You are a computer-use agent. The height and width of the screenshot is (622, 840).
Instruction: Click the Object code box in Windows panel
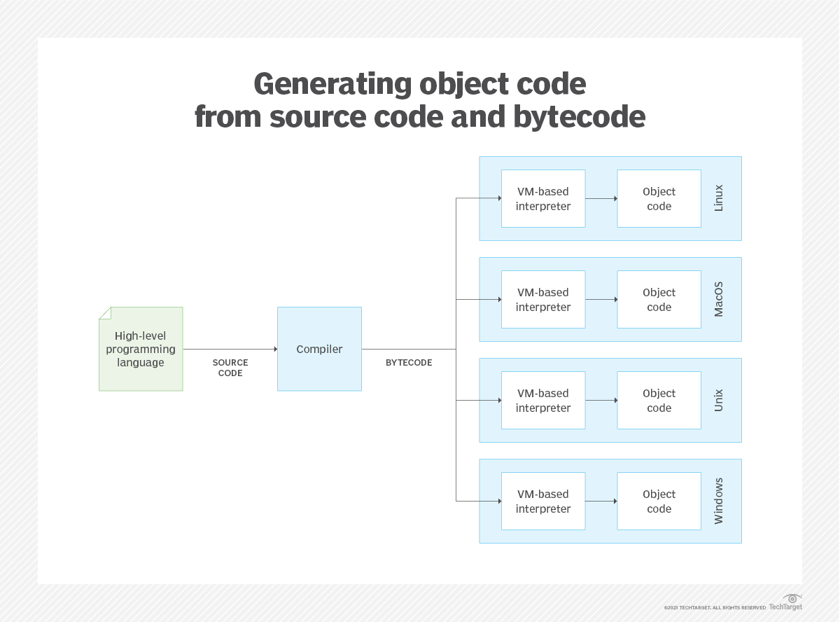[x=659, y=502]
